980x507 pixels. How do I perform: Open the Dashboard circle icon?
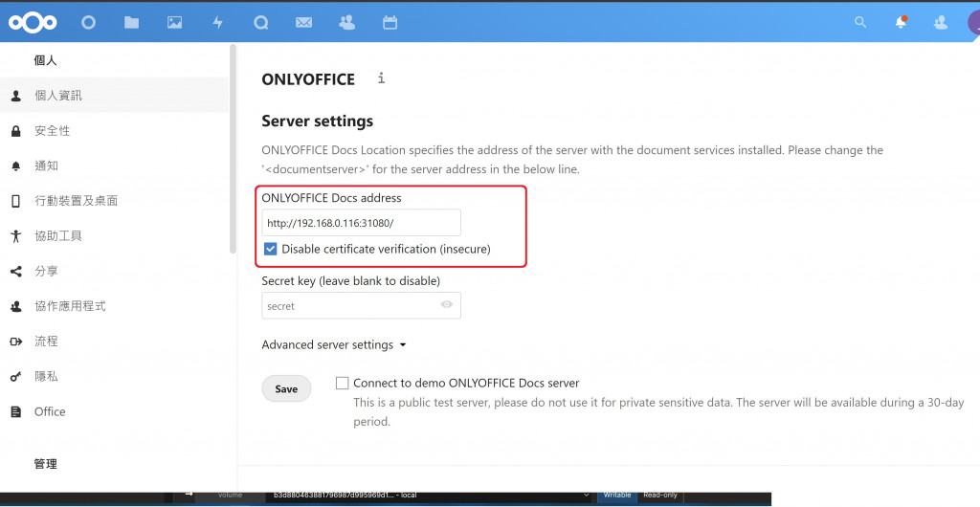click(88, 22)
